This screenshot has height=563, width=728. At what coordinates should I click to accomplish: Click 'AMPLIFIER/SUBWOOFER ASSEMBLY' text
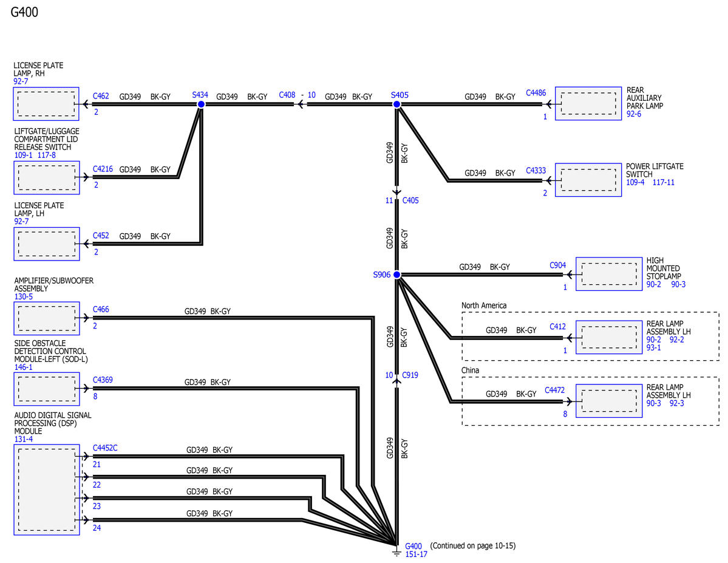(x=53, y=284)
